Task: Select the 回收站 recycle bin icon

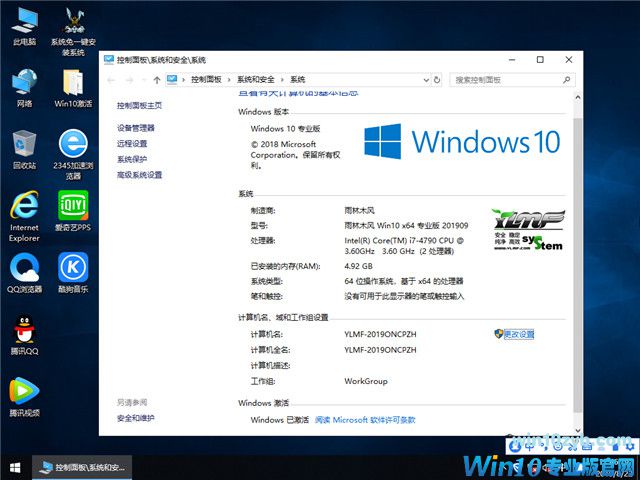Action: point(24,149)
